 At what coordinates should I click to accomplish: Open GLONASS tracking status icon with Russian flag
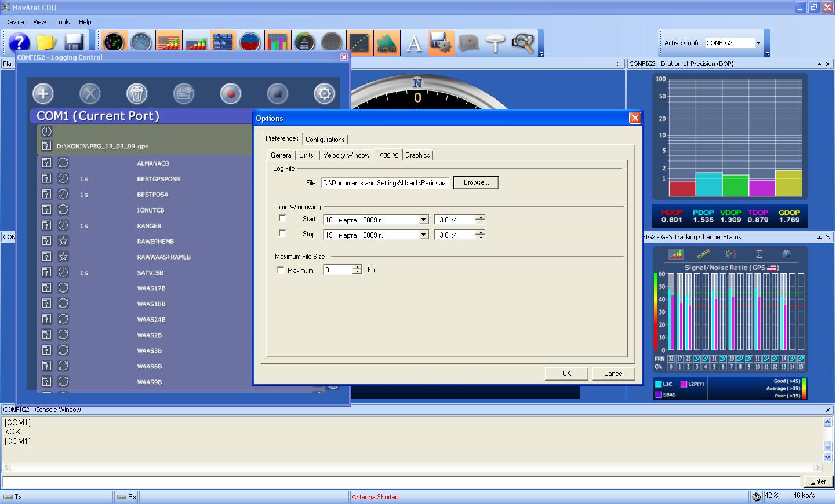tap(196, 43)
